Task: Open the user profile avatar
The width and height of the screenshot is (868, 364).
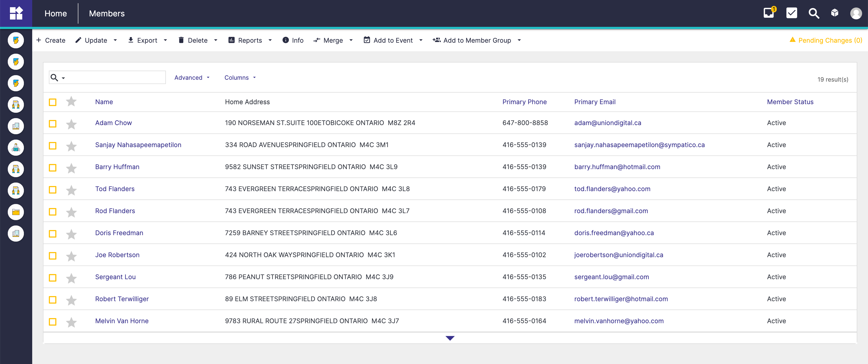Action: 856,13
